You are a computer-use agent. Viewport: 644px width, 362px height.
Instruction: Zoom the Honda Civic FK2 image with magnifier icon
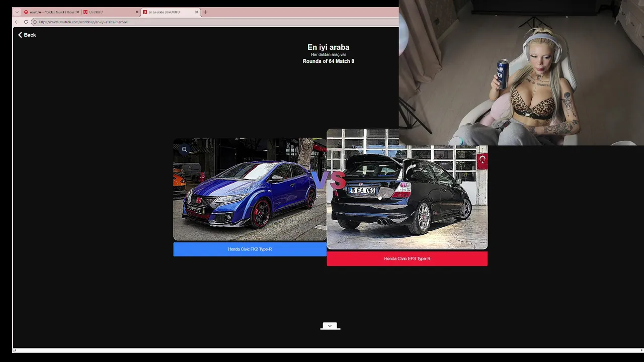pos(184,149)
